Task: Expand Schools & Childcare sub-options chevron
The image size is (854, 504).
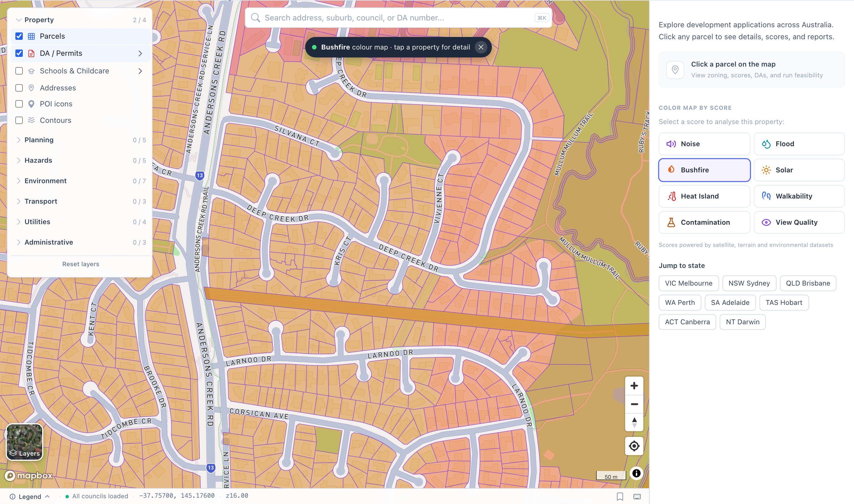Action: tap(140, 71)
